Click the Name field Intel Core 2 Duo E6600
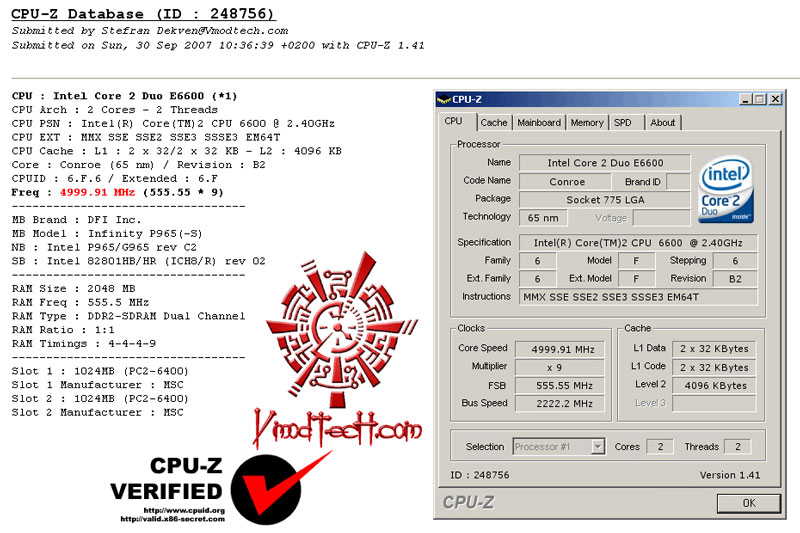This screenshot has height=533, width=800. pos(605,163)
